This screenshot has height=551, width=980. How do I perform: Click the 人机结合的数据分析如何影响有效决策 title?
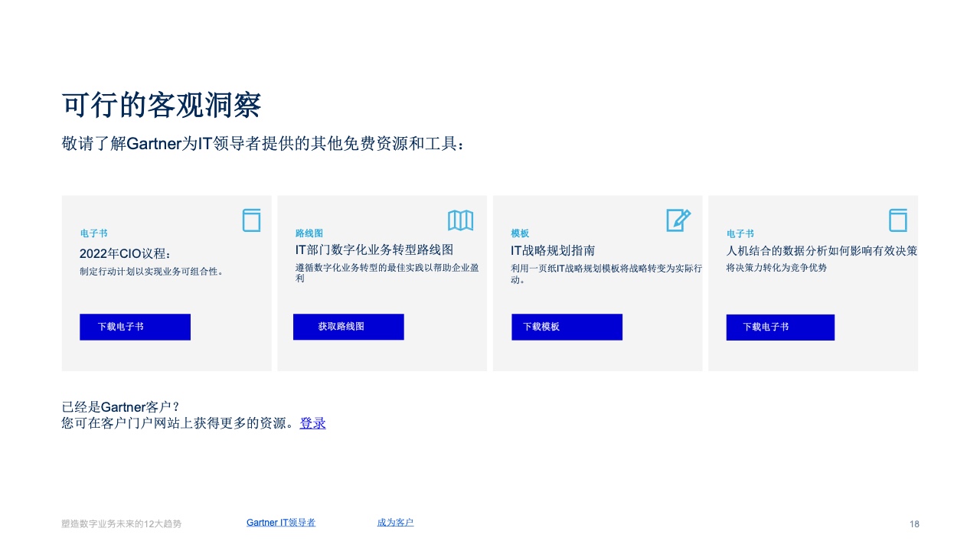822,250
